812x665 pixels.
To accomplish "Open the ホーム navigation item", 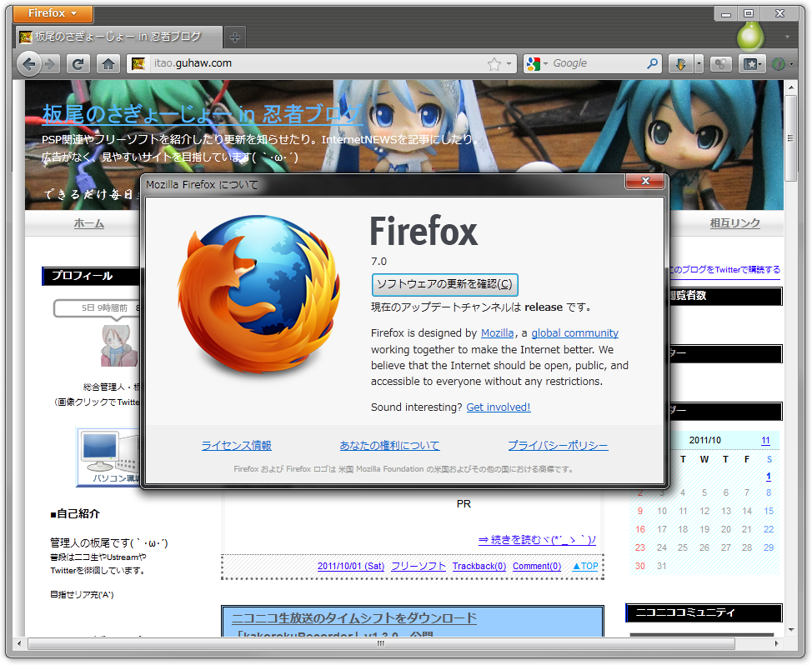I will [x=88, y=223].
